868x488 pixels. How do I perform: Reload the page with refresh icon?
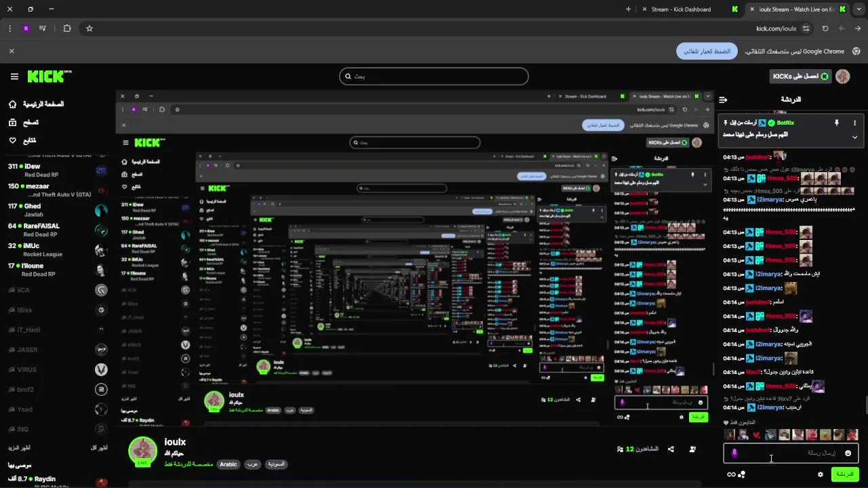click(x=825, y=28)
